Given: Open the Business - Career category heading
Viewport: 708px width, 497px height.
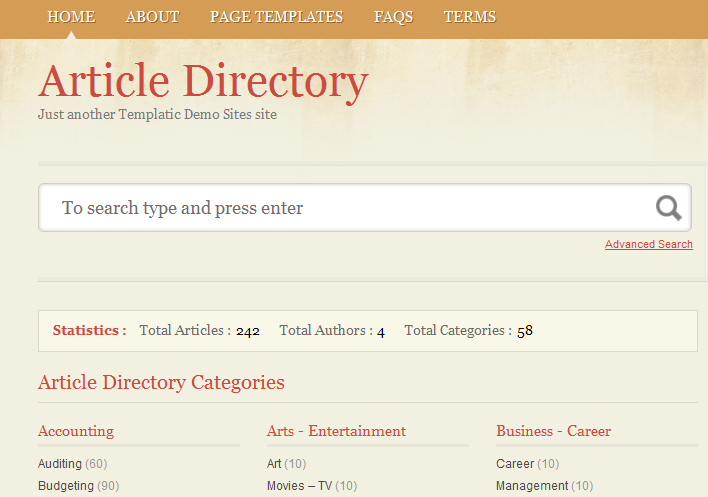Looking at the screenshot, I should coord(554,431).
